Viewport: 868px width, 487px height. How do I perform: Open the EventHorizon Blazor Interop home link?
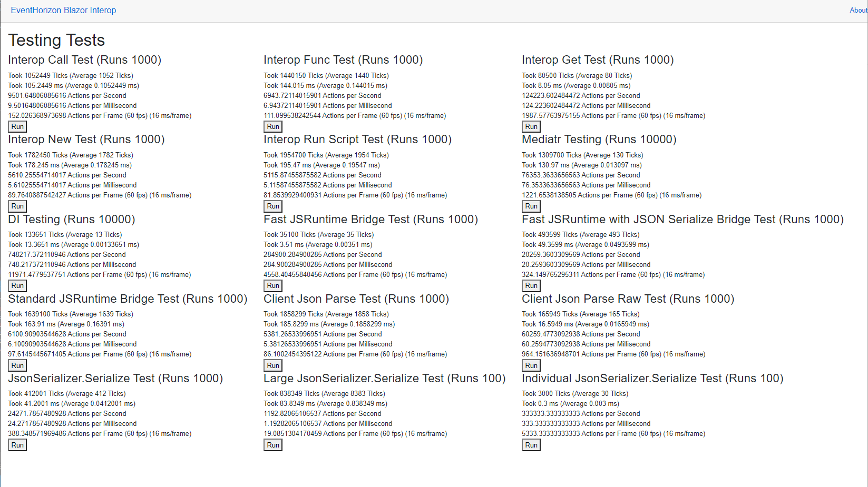[x=63, y=11]
